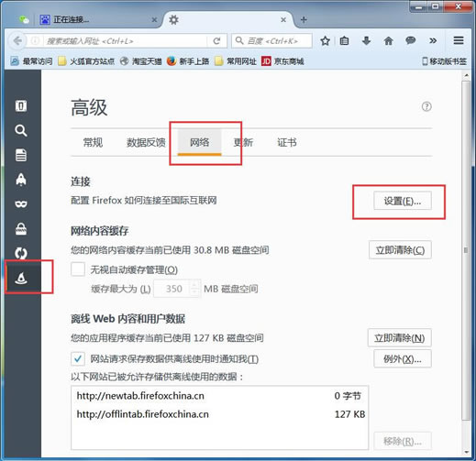Click the WeChat pinned tab icon
The height and width of the screenshot is (461, 476).
click(24, 20)
